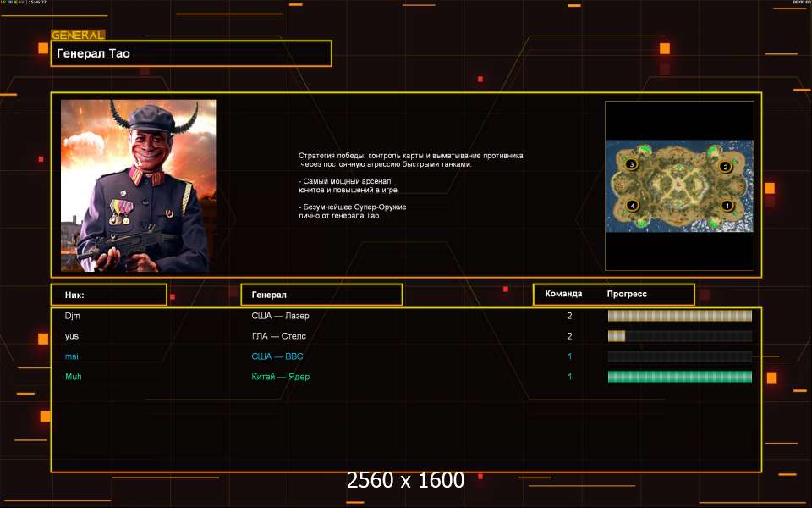Click the 'Стратегия победы' description text
This screenshot has height=508, width=812.
tap(411, 160)
